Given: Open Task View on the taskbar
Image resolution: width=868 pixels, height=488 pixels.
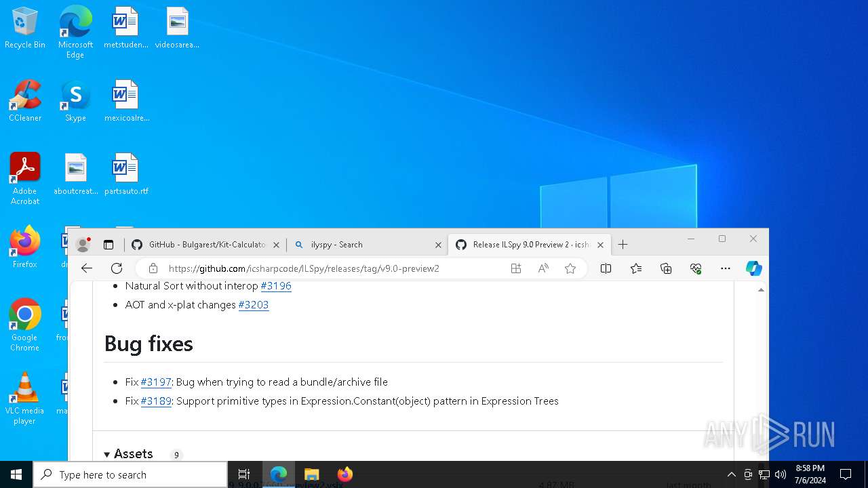Looking at the screenshot, I should pos(244,474).
